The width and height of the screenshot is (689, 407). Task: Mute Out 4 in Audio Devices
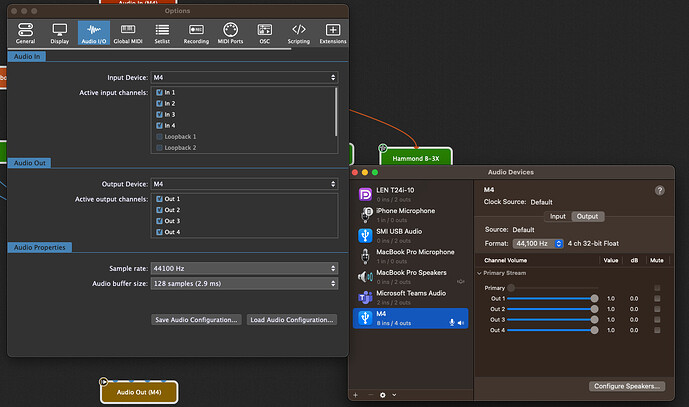(657, 330)
